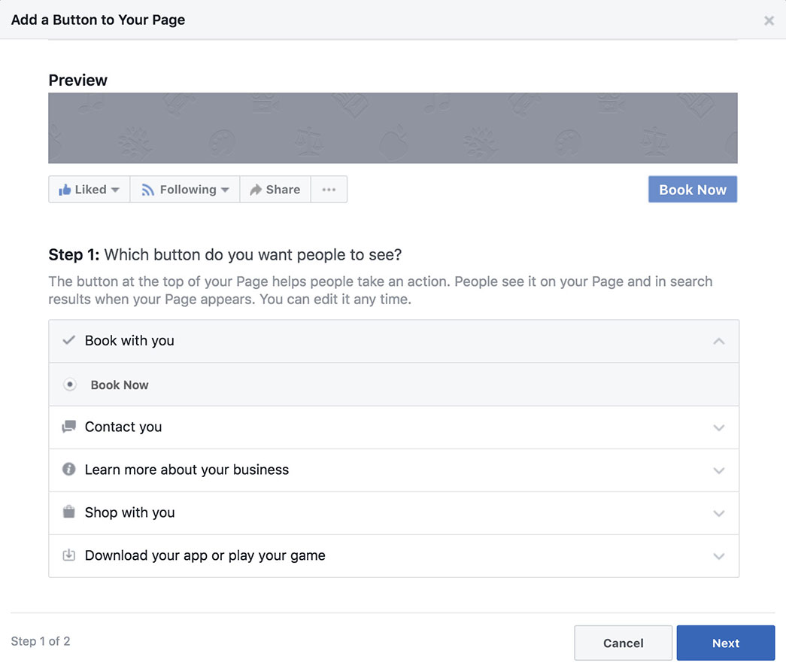The width and height of the screenshot is (786, 672).
Task: Select the Book Now radio button
Action: (70, 385)
